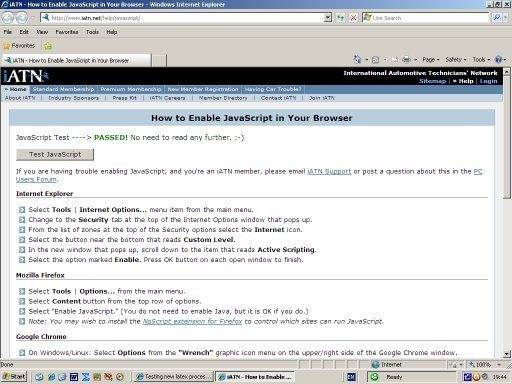Viewport: 512px width, 384px height.
Task: Click the Contact iATN sub-nav link
Action: 278,98
